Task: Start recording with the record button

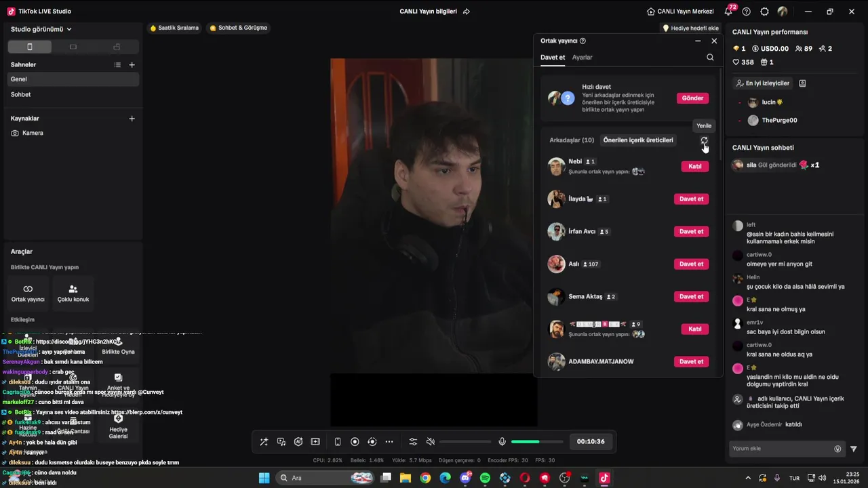Action: click(355, 442)
